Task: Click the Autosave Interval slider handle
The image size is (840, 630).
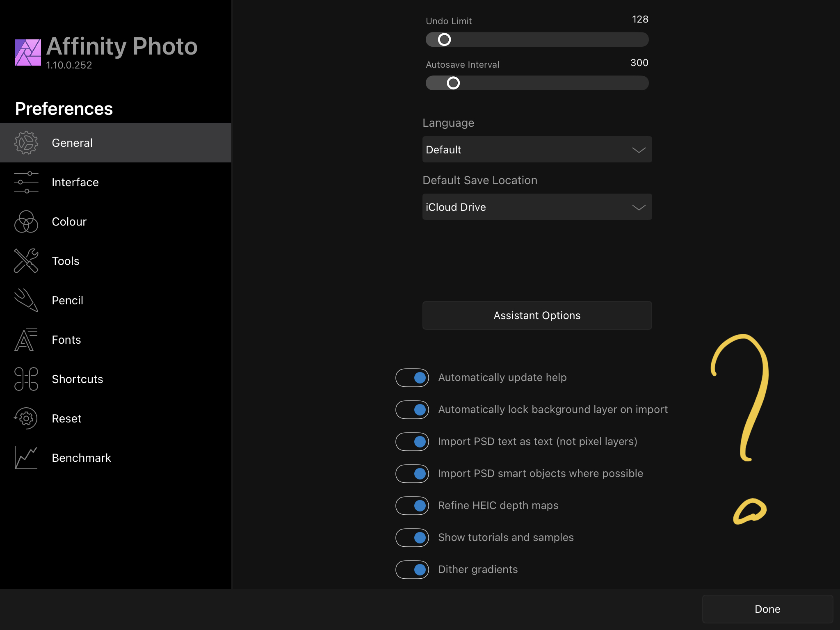Action: pos(453,83)
